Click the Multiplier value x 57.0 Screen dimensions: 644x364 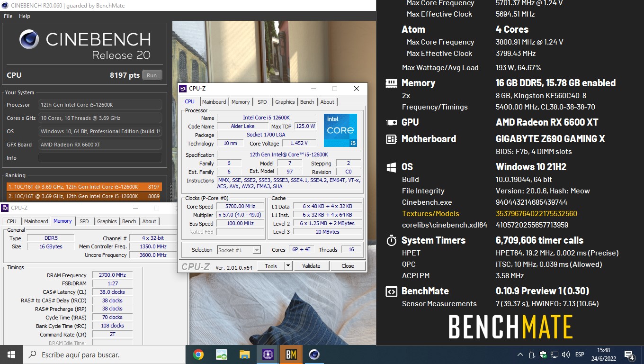(x=240, y=215)
